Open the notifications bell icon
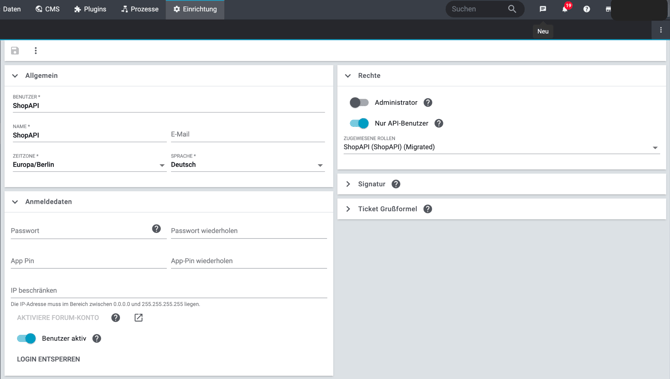Image resolution: width=670 pixels, height=379 pixels. click(565, 9)
